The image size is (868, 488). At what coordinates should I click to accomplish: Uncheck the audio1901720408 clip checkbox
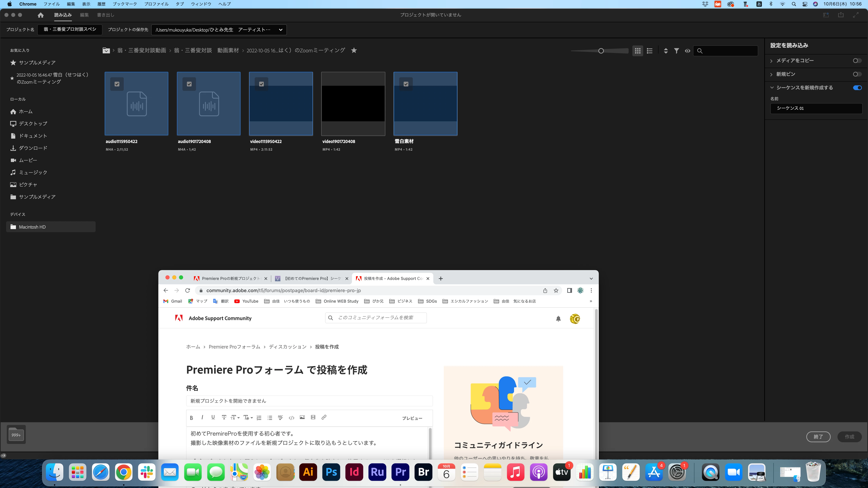click(189, 84)
